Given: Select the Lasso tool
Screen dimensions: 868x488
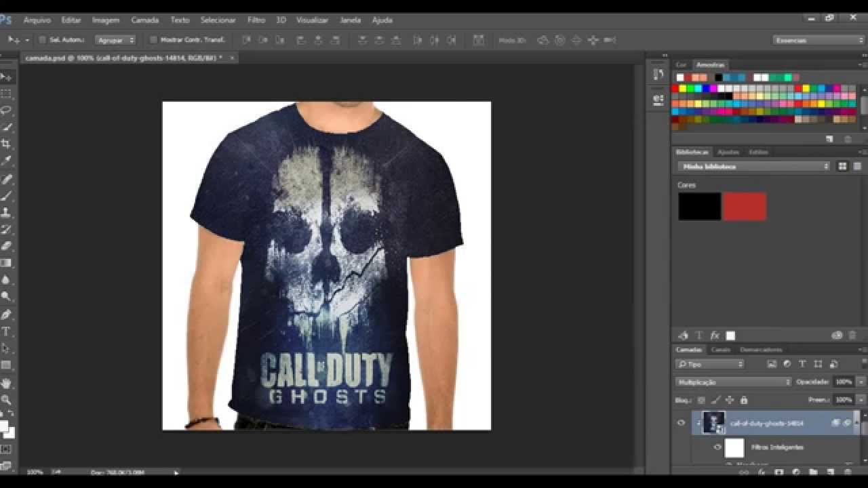Looking at the screenshot, I should [6, 110].
